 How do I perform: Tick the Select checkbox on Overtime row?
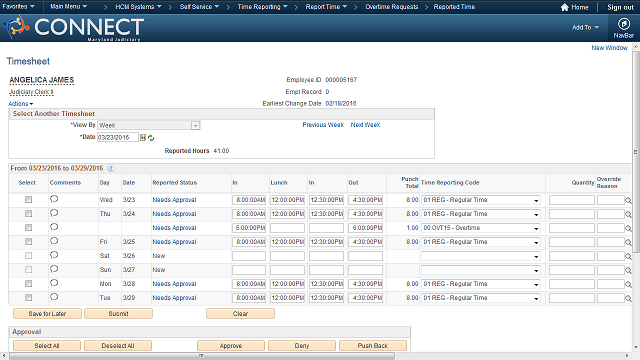[x=28, y=227]
